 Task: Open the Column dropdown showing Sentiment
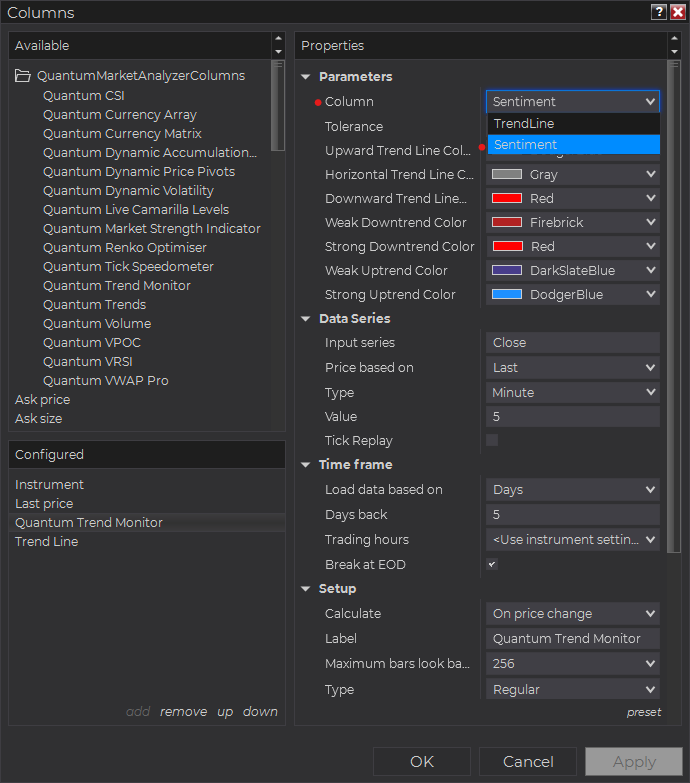[x=573, y=101]
